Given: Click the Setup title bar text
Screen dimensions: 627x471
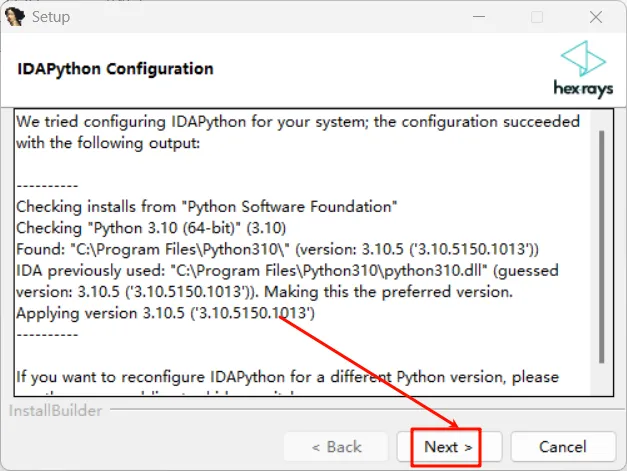Looking at the screenshot, I should pyautogui.click(x=51, y=17).
